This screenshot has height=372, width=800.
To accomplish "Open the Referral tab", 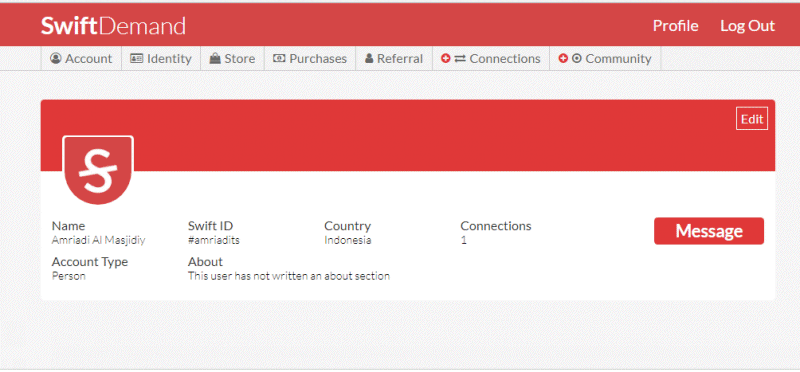I will (x=394, y=59).
